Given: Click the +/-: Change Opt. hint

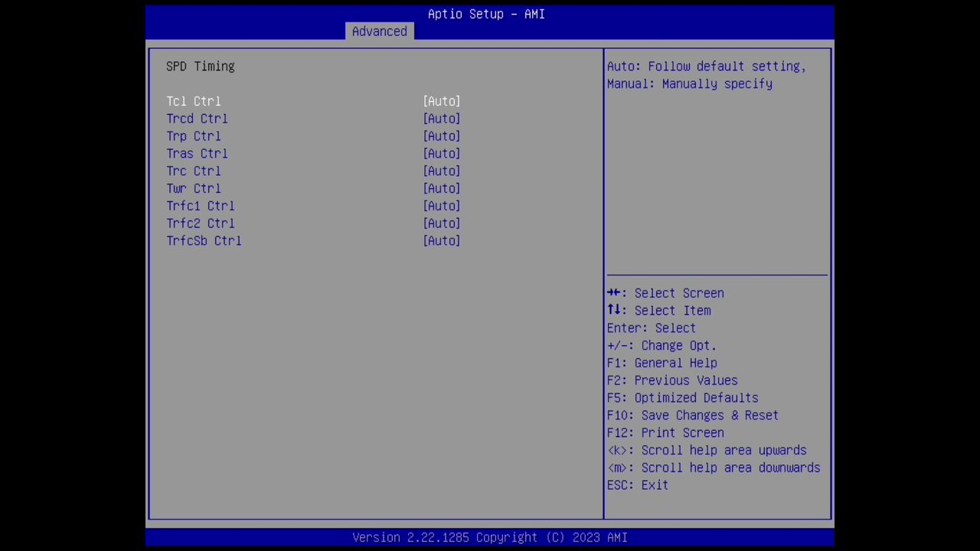Looking at the screenshot, I should pos(662,346).
